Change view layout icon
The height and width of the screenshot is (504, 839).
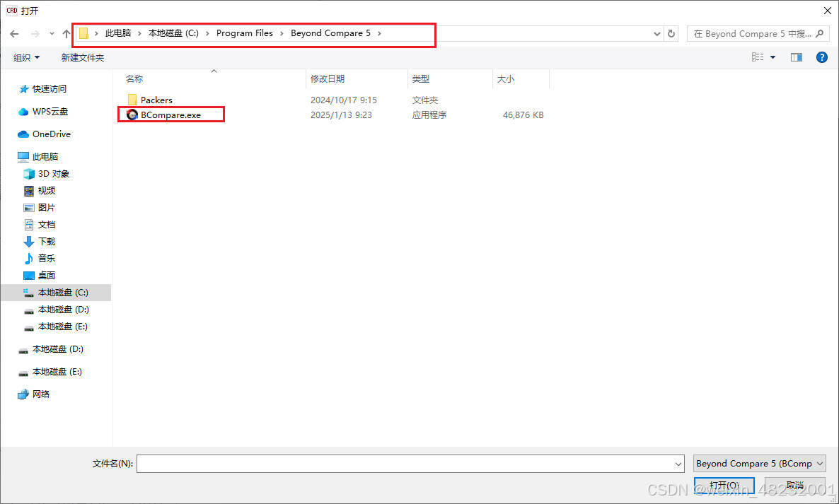pyautogui.click(x=758, y=57)
